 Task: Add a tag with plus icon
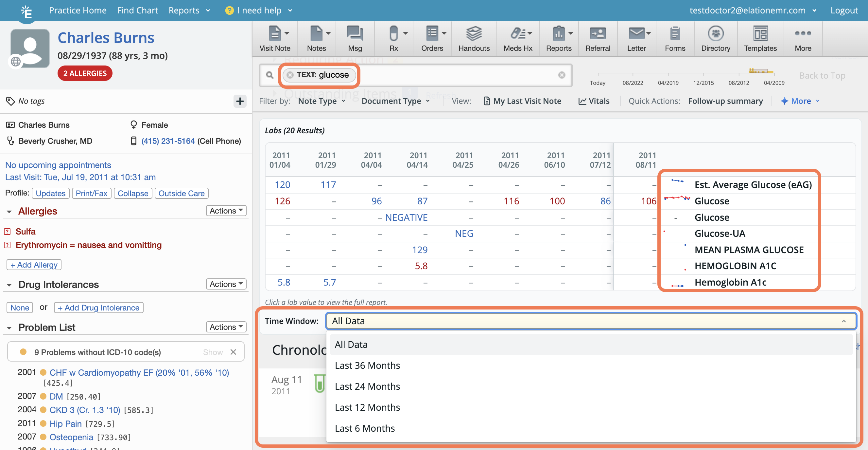pyautogui.click(x=240, y=101)
